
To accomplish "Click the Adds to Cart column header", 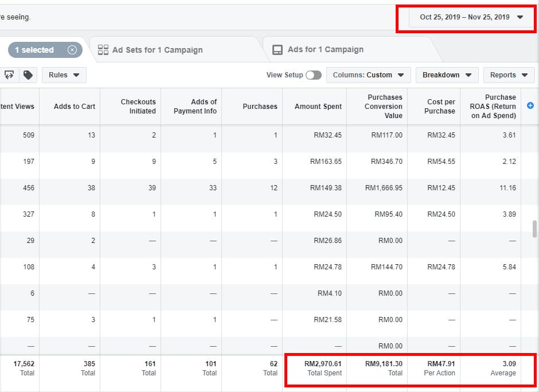I will (75, 107).
